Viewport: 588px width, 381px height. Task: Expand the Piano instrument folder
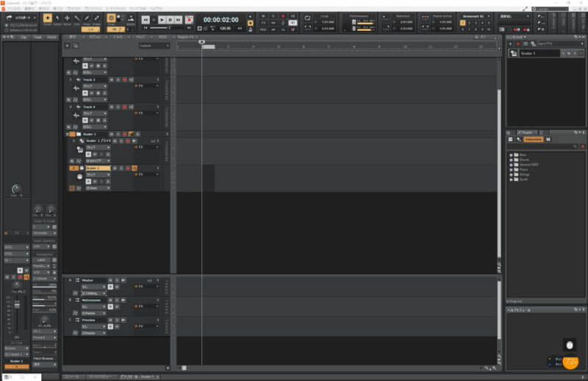pos(511,169)
